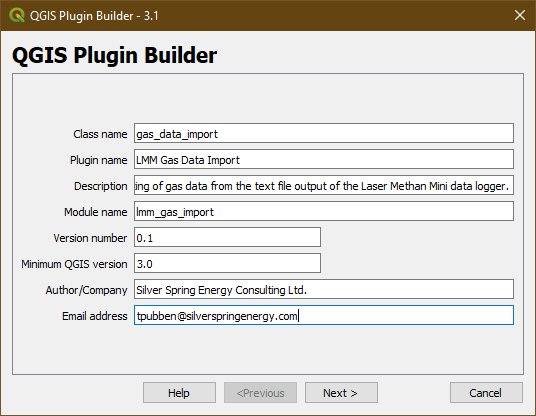Click the Description label text

pyautogui.click(x=100, y=186)
